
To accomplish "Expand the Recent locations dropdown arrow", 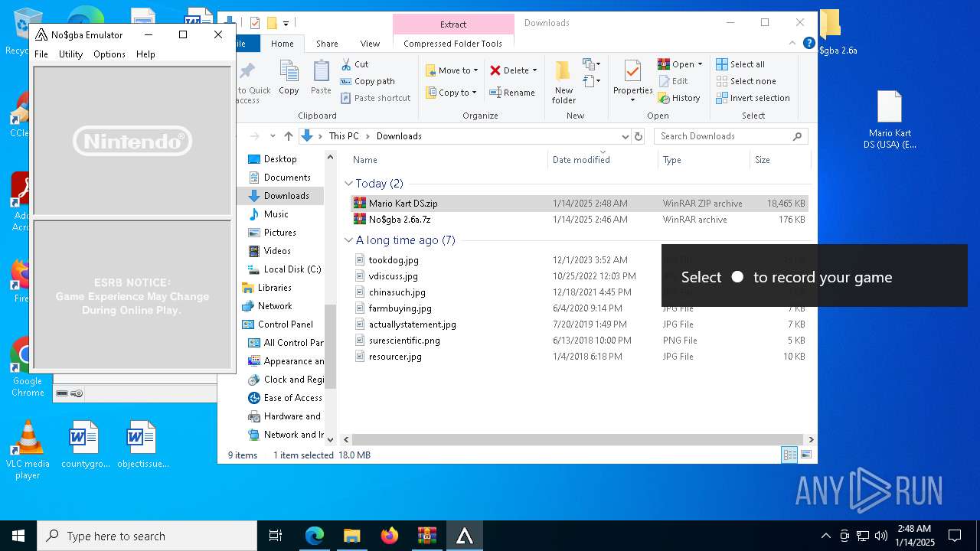I will 273,136.
